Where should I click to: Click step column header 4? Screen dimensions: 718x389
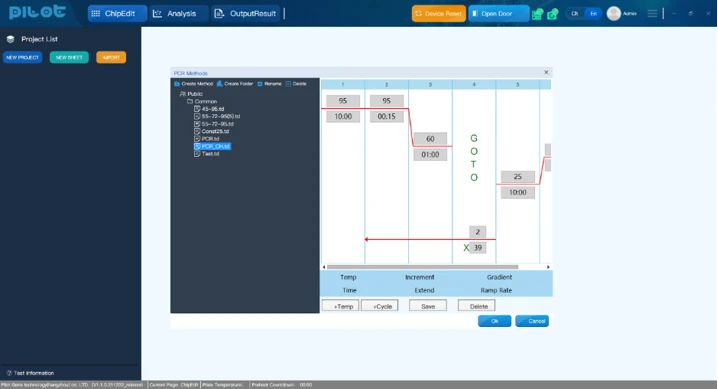(474, 85)
